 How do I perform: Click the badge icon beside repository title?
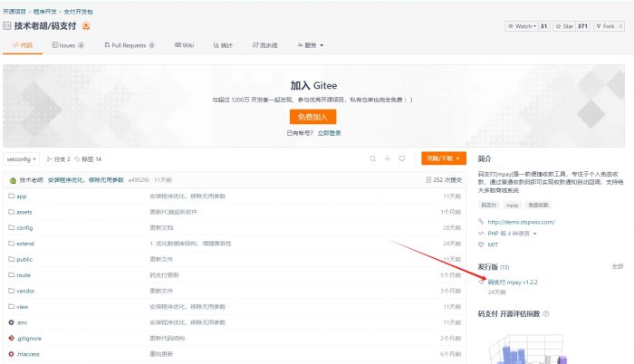click(83, 25)
